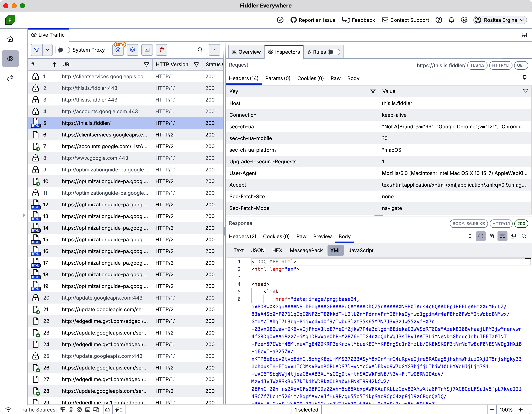Open the Rositsa Ergina account dropdown
532x414 pixels.
click(500, 20)
